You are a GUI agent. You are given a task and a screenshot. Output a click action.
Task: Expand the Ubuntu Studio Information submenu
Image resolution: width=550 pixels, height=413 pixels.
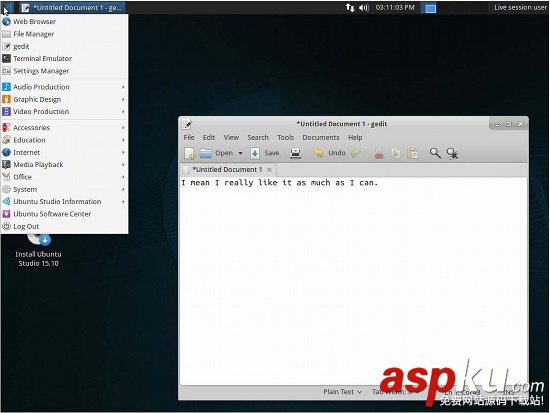65,202
